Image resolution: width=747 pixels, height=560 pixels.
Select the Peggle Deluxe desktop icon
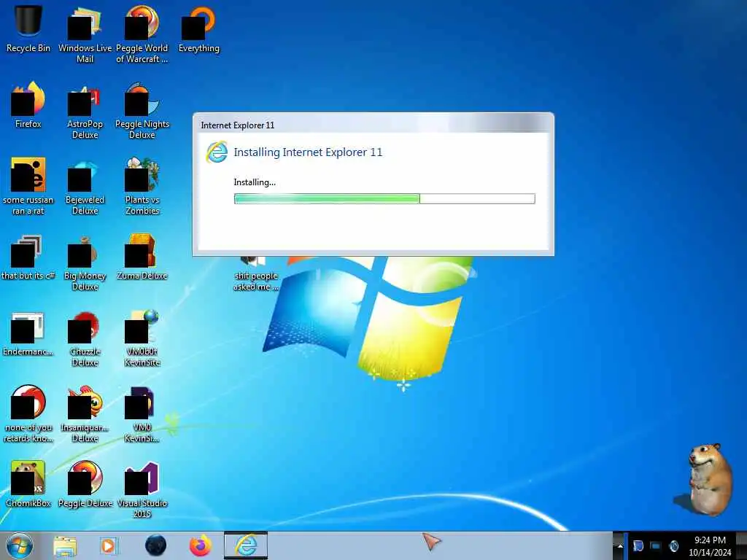click(x=85, y=484)
